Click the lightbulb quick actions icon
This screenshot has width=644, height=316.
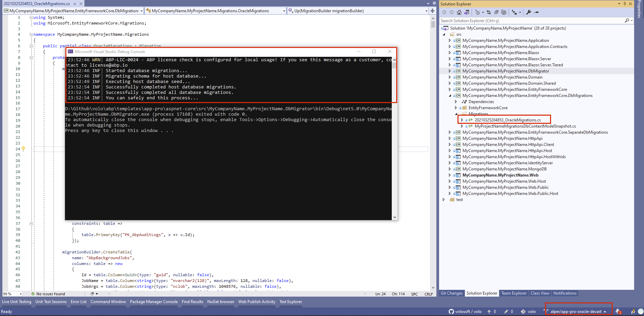23,149
